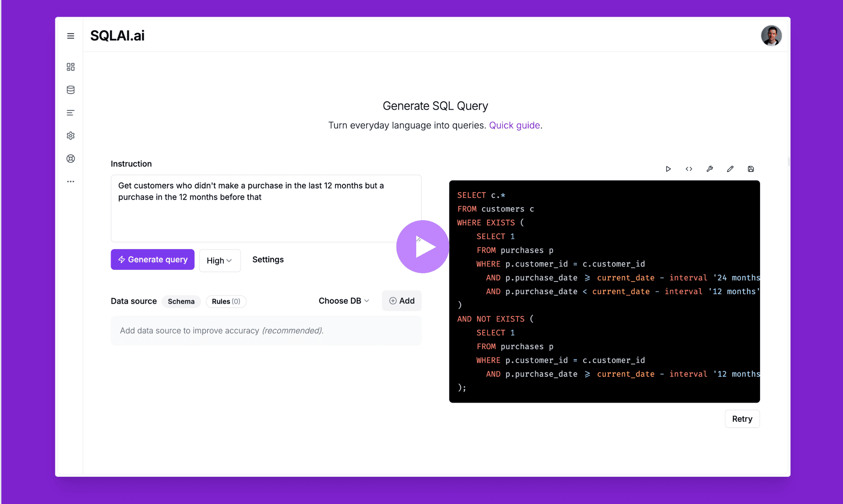Click the 'Data source' label

tap(133, 301)
